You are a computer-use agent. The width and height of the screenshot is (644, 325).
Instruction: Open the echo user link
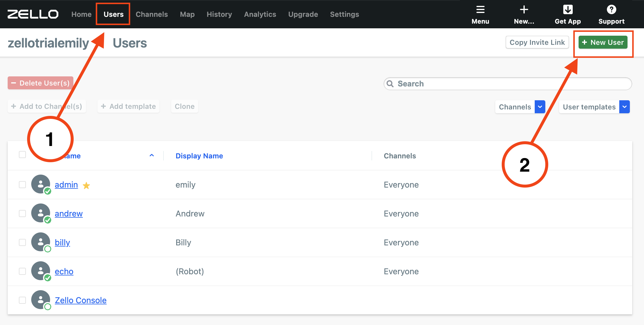click(x=64, y=271)
